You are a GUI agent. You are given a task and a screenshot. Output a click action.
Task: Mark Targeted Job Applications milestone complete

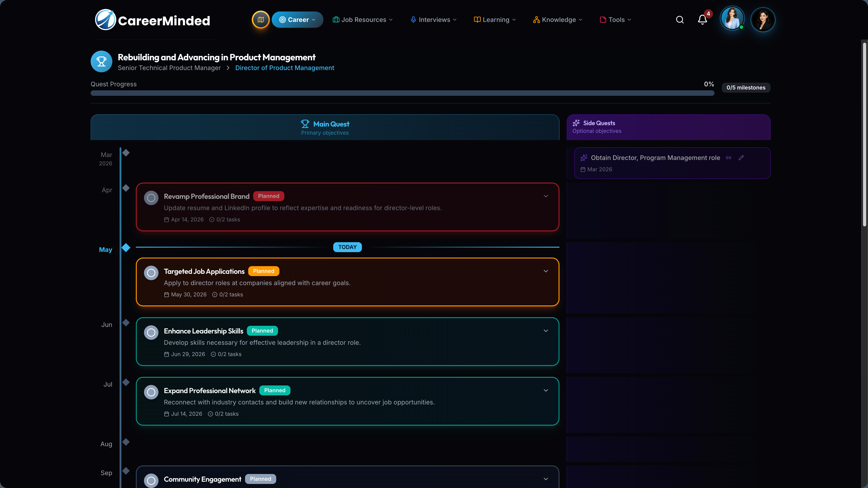[151, 273]
